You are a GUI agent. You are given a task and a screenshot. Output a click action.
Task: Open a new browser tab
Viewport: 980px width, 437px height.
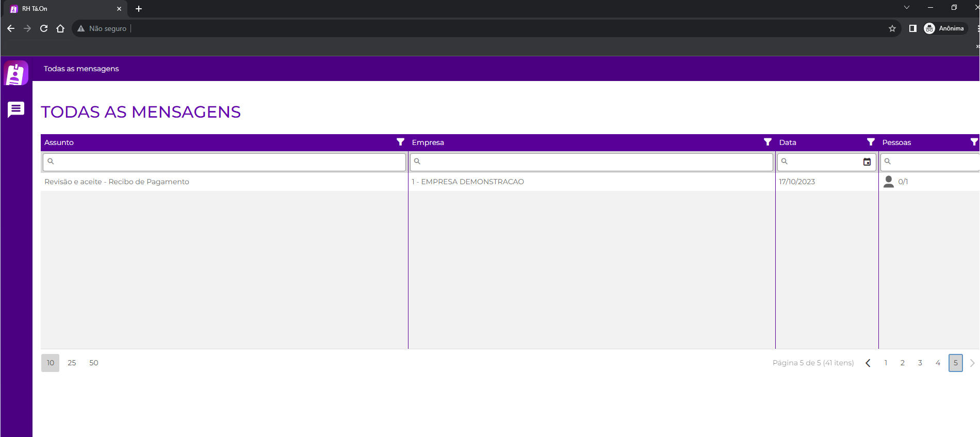click(139, 9)
